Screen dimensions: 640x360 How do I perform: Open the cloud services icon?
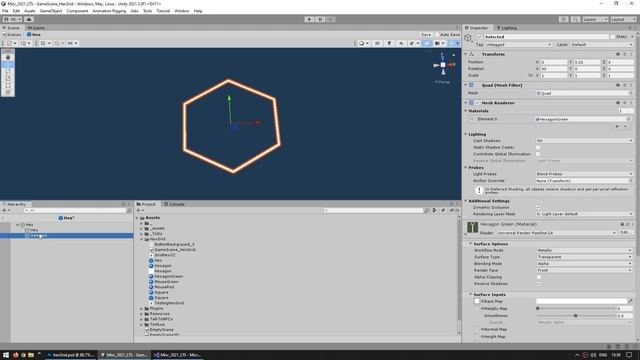29,19
